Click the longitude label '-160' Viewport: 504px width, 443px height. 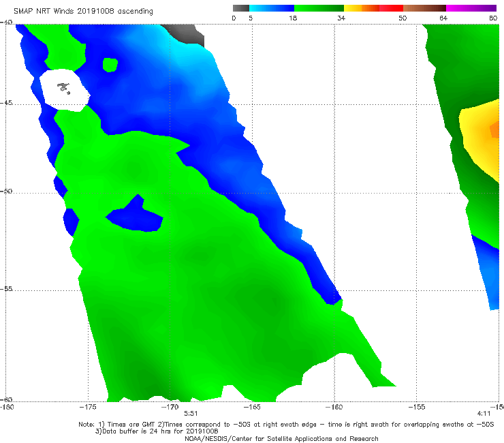[334, 407]
